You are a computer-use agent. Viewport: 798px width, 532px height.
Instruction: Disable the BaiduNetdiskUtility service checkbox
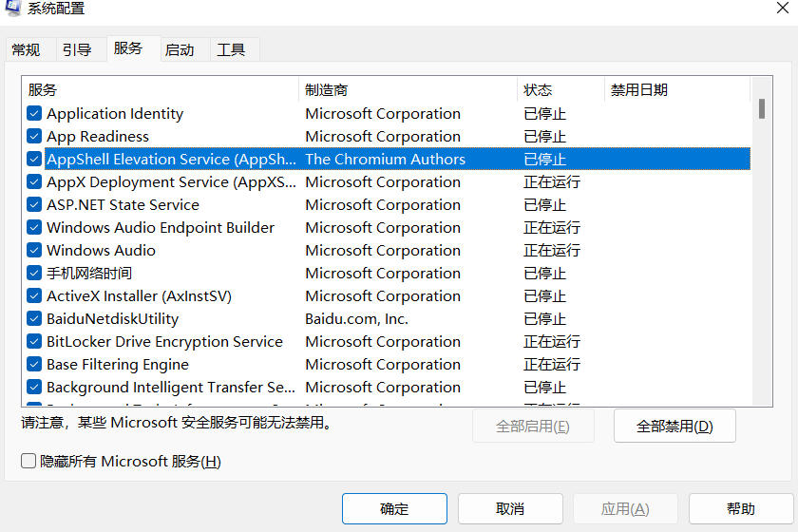(x=34, y=319)
